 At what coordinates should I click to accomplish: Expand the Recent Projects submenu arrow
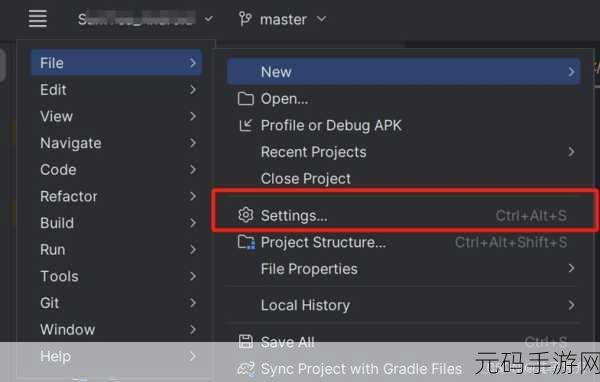tap(571, 152)
